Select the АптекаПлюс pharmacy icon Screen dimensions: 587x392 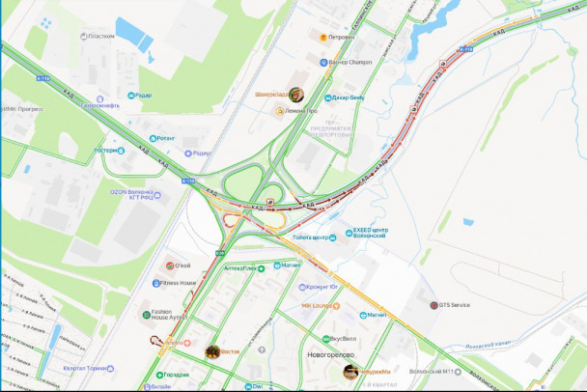click(x=261, y=268)
